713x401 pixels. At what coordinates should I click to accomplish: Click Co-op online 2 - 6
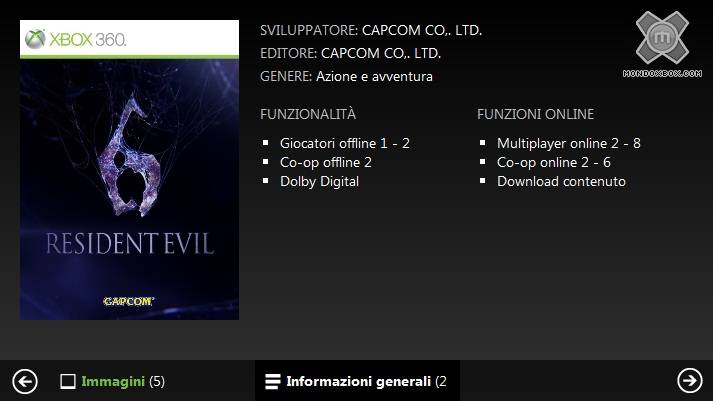coord(553,162)
